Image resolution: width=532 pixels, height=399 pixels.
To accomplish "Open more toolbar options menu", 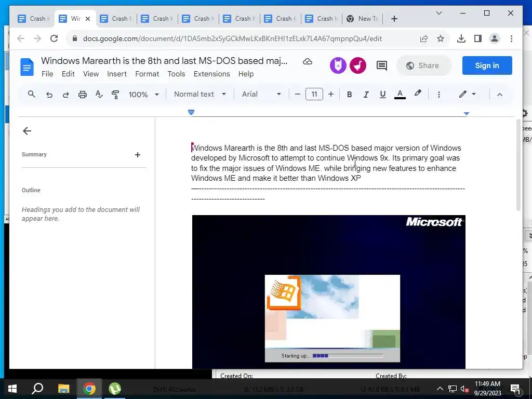I will click(438, 95).
